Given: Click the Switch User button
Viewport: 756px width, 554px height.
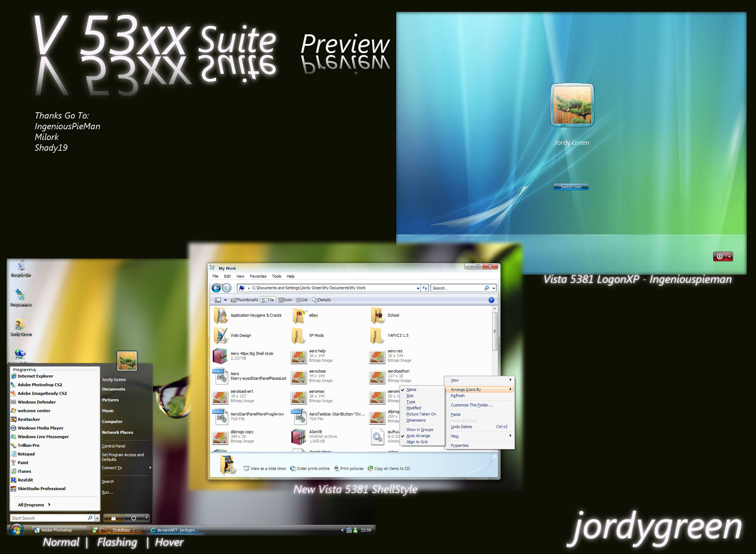Looking at the screenshot, I should pos(571,187).
